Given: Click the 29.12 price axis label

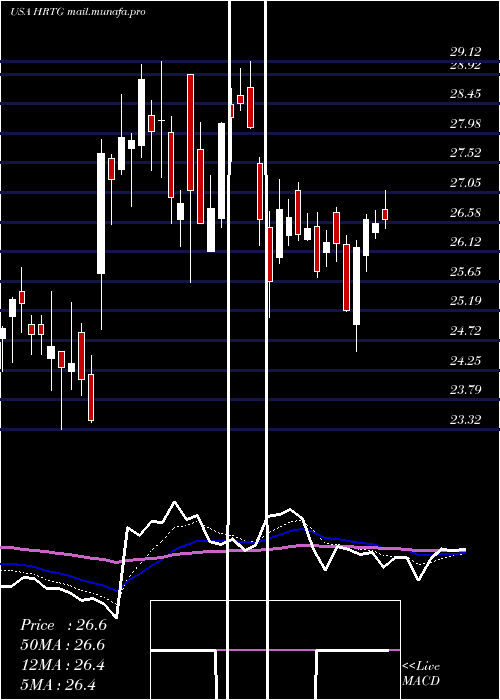Looking at the screenshot, I should click(465, 52).
